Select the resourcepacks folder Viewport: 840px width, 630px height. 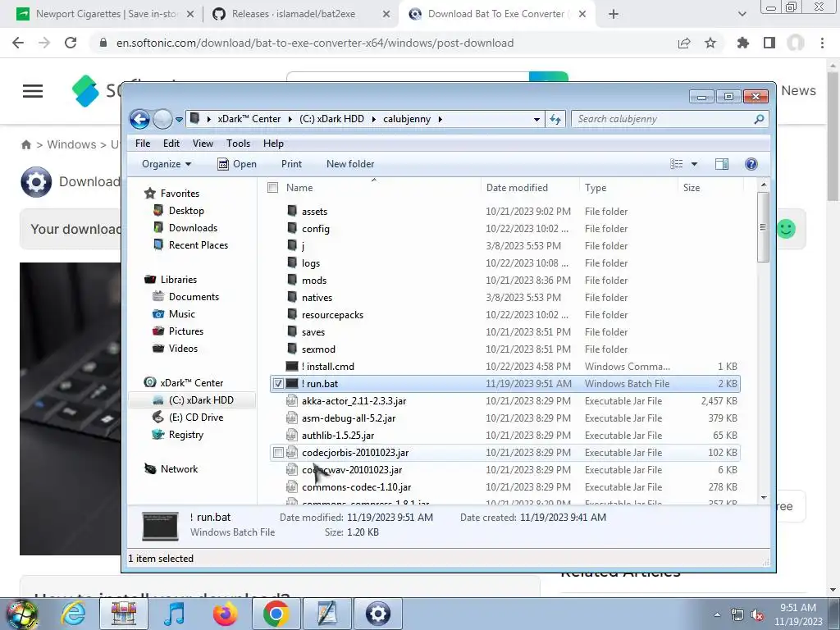point(505,315)
